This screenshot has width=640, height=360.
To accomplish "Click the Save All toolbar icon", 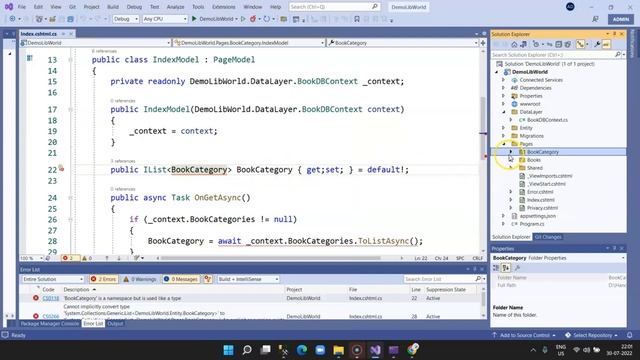I will 71,19.
